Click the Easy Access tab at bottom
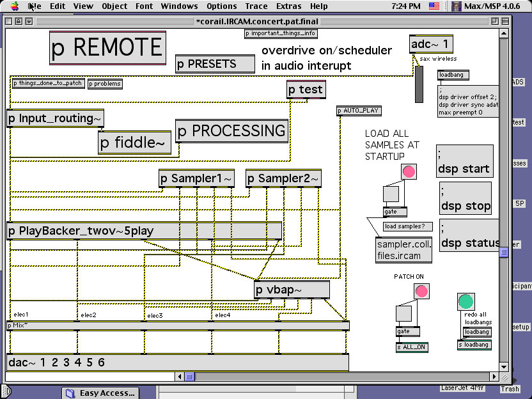The width and height of the screenshot is (532, 399). pyautogui.click(x=100, y=393)
